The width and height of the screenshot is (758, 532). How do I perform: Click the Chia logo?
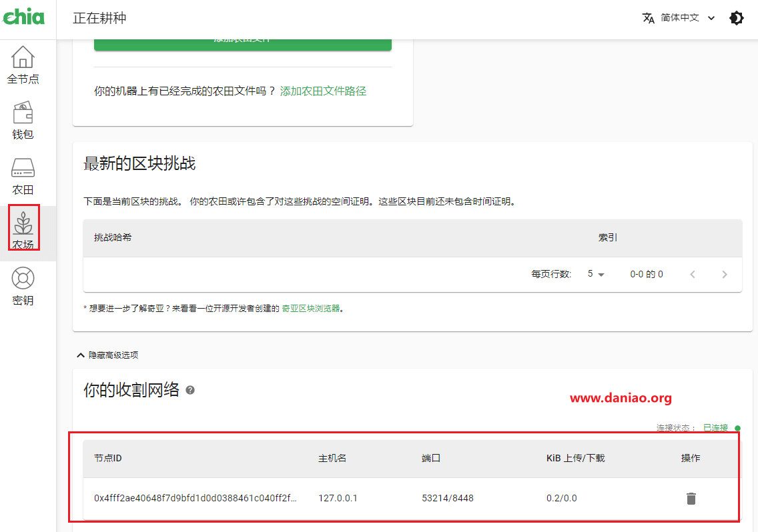[23, 17]
